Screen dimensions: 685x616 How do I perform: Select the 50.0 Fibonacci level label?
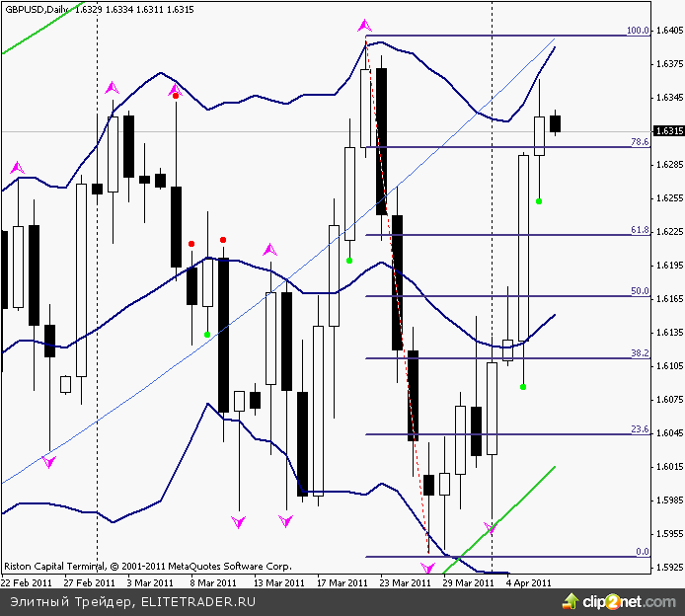tap(640, 291)
